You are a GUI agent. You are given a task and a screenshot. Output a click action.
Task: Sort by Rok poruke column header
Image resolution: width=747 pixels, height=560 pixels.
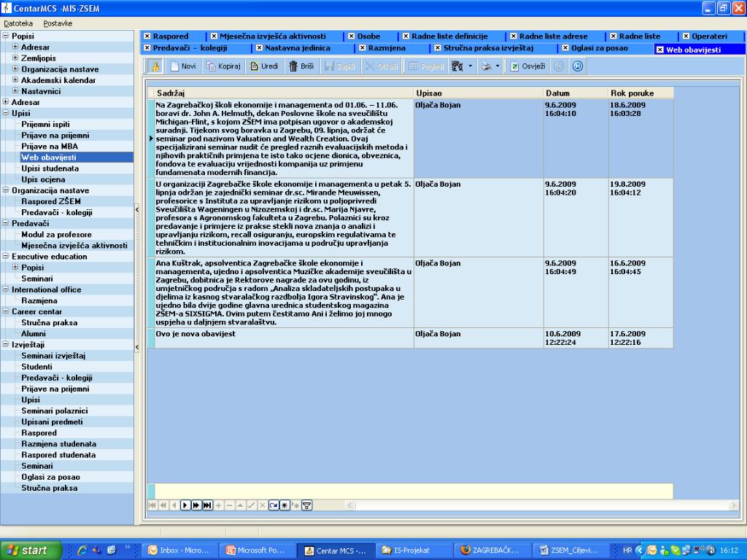coord(640,93)
